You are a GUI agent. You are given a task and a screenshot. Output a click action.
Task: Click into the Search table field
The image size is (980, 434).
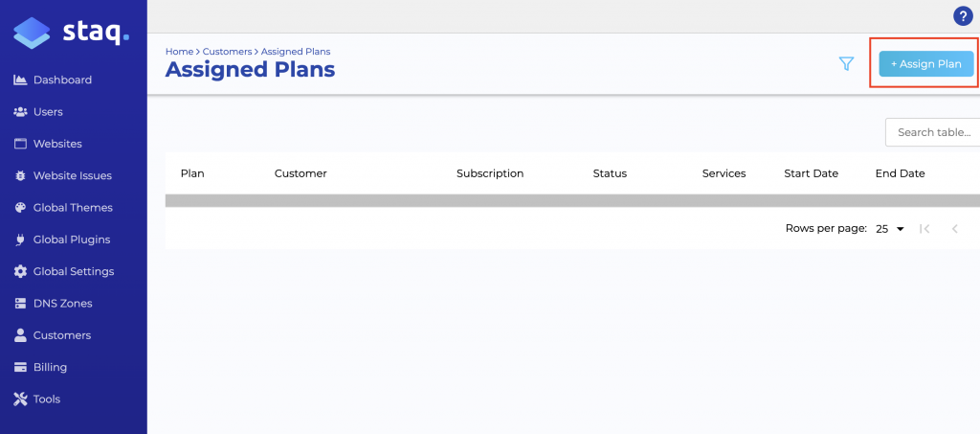tap(933, 132)
